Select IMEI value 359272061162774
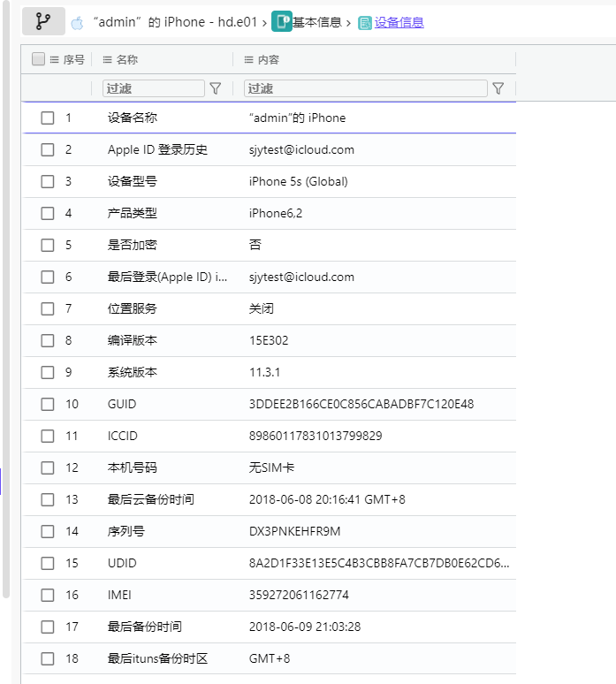The width and height of the screenshot is (616, 684). [299, 595]
